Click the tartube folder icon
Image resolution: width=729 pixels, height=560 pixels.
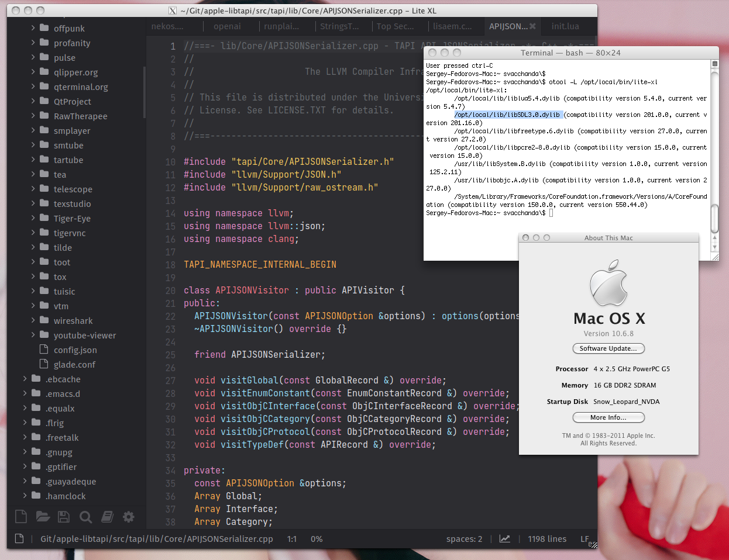(x=44, y=160)
